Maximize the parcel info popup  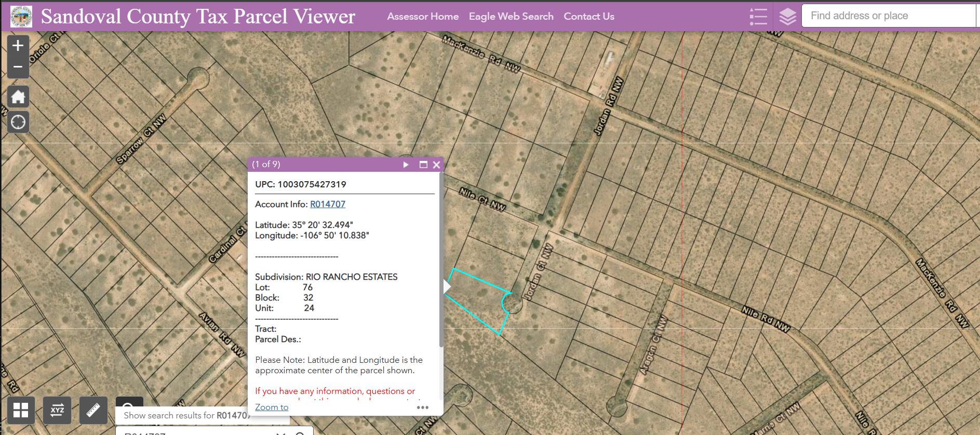423,165
